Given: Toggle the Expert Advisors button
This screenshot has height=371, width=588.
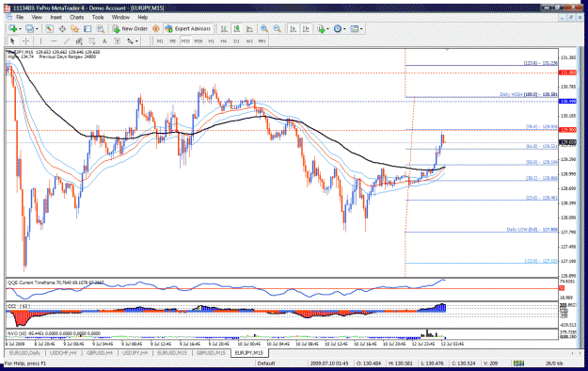Looking at the screenshot, I should (188, 28).
